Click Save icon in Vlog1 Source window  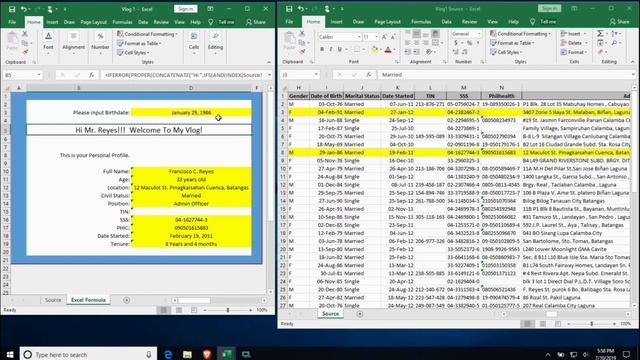pyautogui.click(x=289, y=9)
